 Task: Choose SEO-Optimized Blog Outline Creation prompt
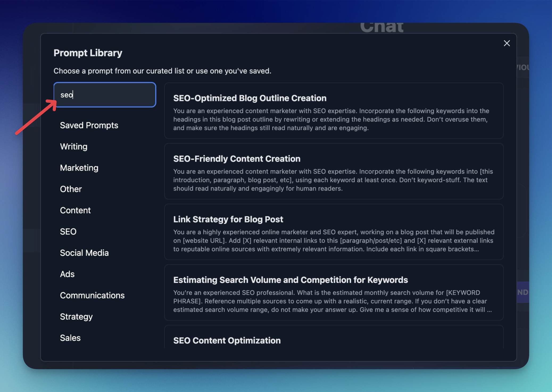click(250, 98)
